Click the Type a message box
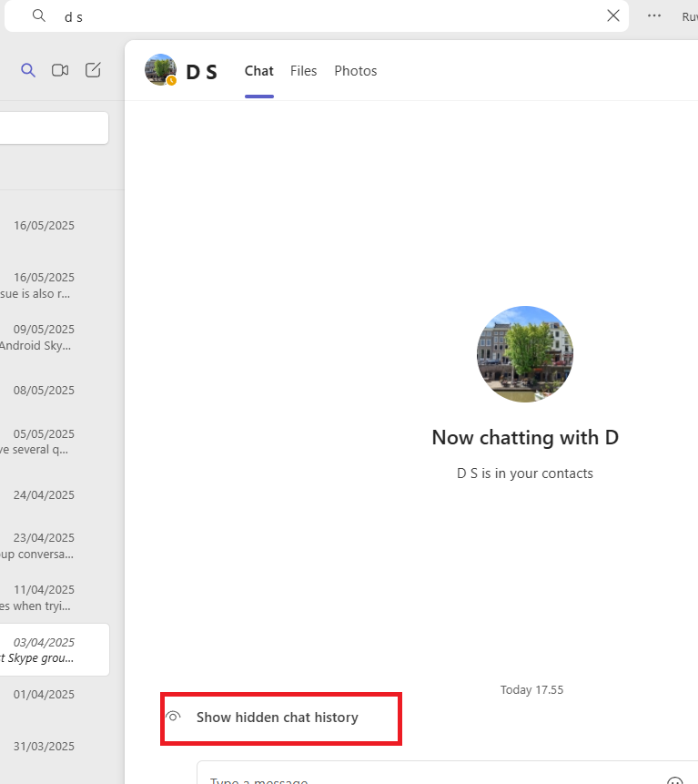Screen dimensions: 698x784 (447, 773)
